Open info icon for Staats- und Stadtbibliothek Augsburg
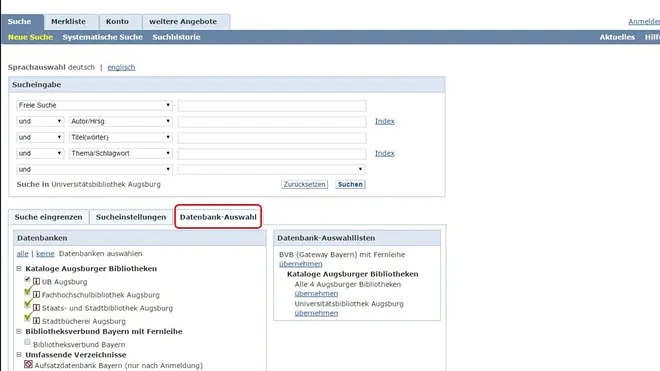This screenshot has height=371, width=660. tap(37, 307)
